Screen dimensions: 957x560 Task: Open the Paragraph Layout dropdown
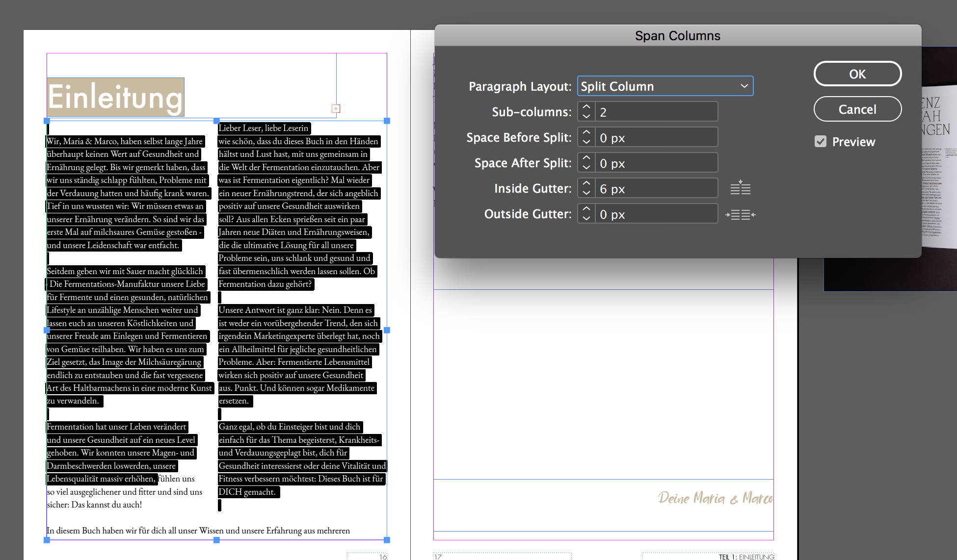point(665,86)
